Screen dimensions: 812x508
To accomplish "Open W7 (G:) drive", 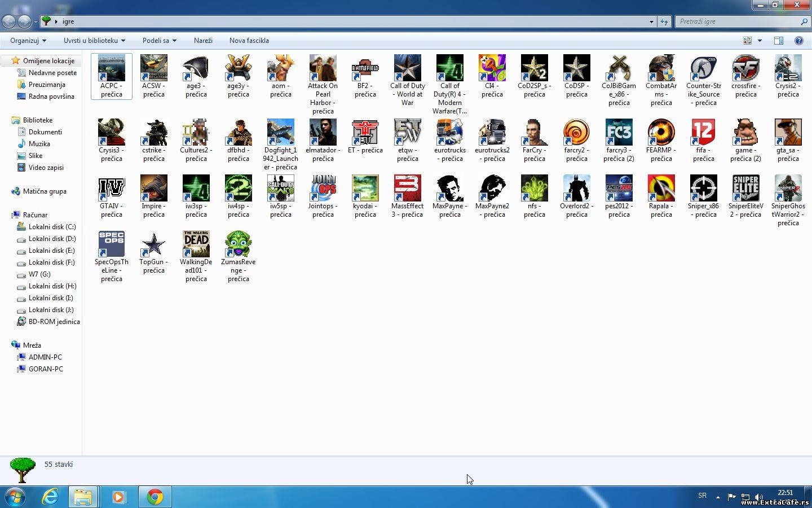I will 39,274.
